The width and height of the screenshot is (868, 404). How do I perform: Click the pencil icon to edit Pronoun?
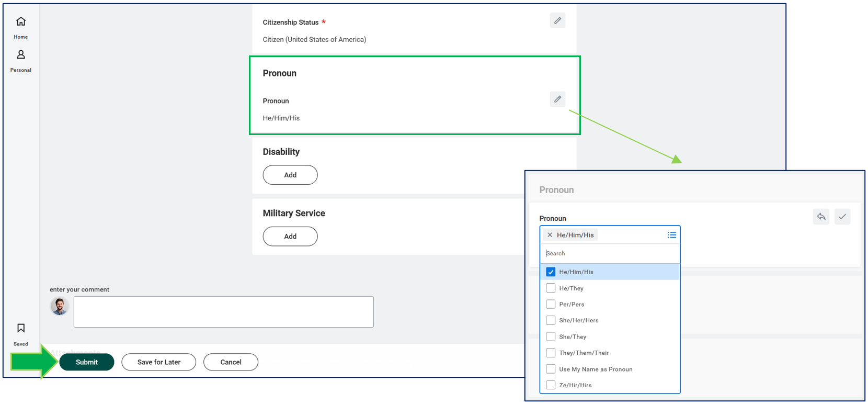coord(557,99)
